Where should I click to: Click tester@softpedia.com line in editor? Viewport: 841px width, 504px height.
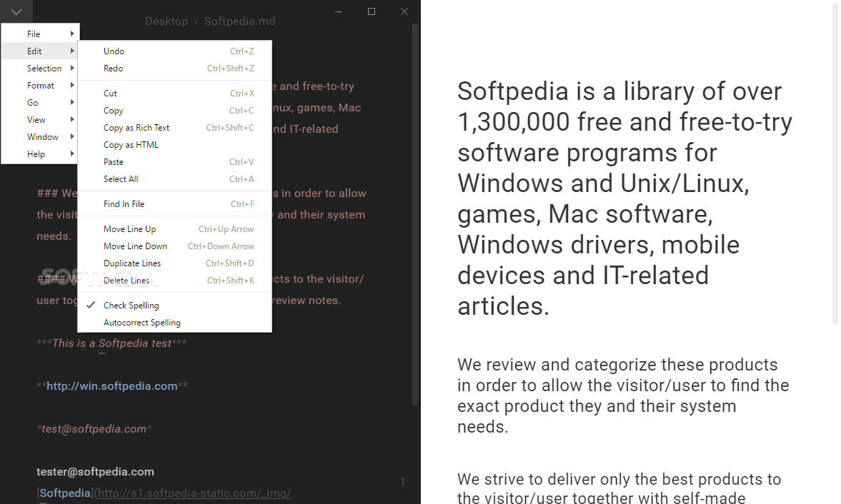tap(95, 471)
